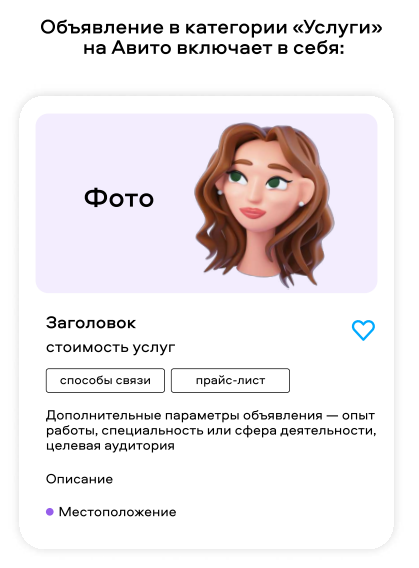The image size is (419, 568).
Task: Click the purple dot location marker
Action: pyautogui.click(x=50, y=511)
